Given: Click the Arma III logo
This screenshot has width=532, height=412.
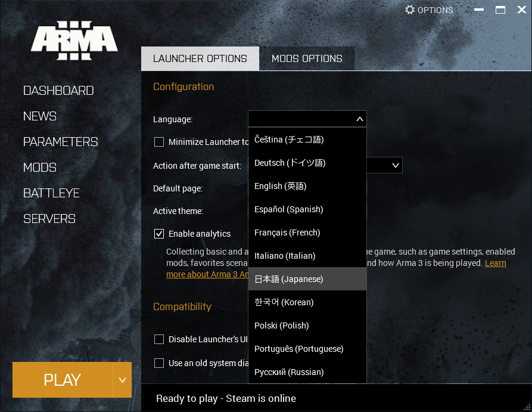Looking at the screenshot, I should [74, 41].
